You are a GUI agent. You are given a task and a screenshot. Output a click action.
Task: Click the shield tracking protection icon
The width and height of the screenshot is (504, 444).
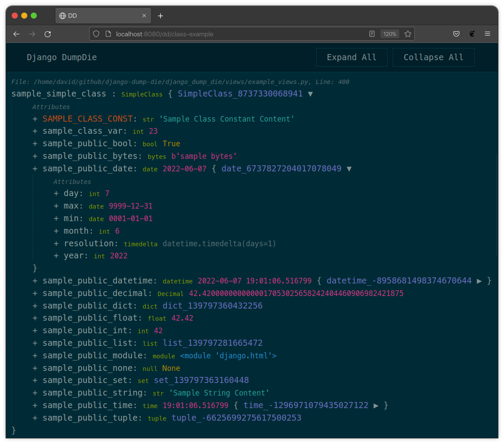click(x=97, y=34)
